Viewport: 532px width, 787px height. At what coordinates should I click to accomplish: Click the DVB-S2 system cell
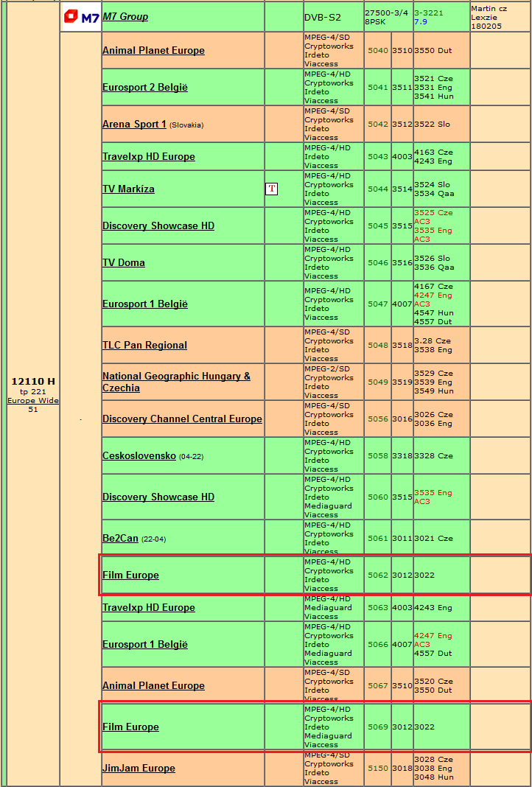(x=333, y=16)
